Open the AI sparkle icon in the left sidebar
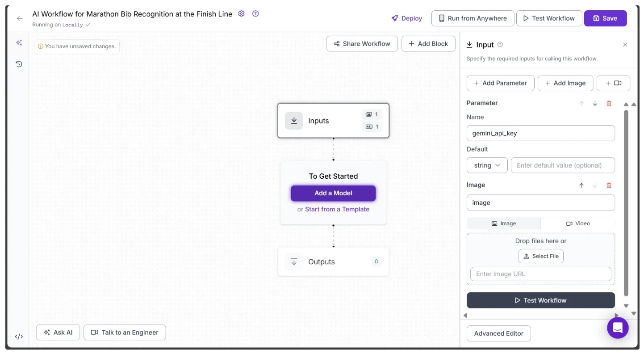Viewport: 644px width, 354px height. click(x=19, y=43)
